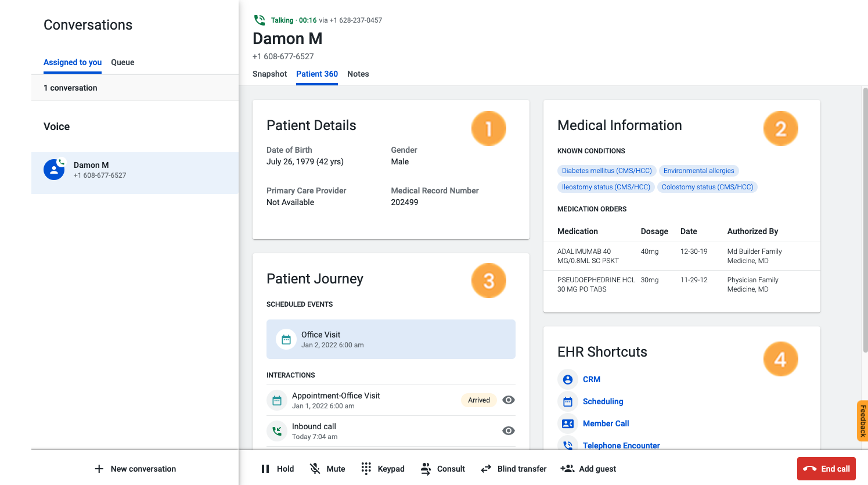The height and width of the screenshot is (485, 868).
Task: Start a New conversation
Action: (135, 469)
